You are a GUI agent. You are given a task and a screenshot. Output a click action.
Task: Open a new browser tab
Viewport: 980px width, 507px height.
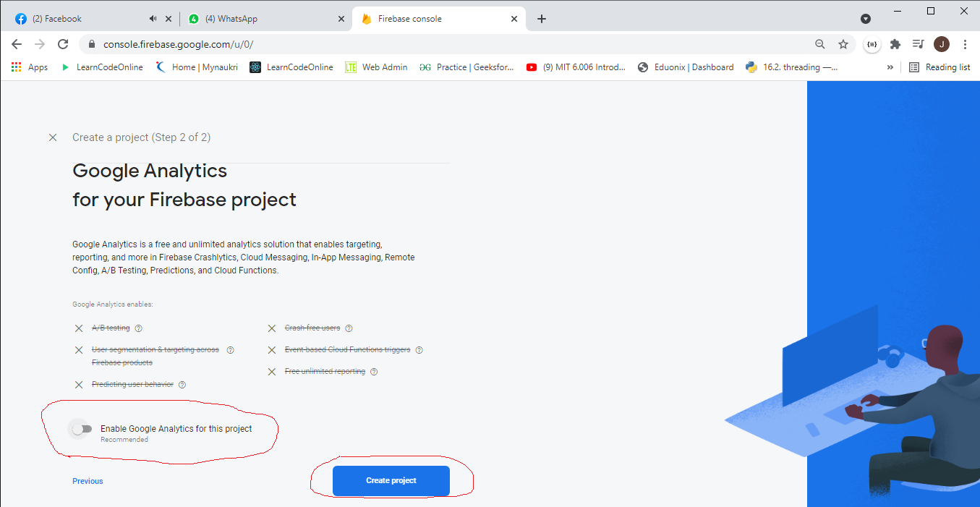click(542, 19)
